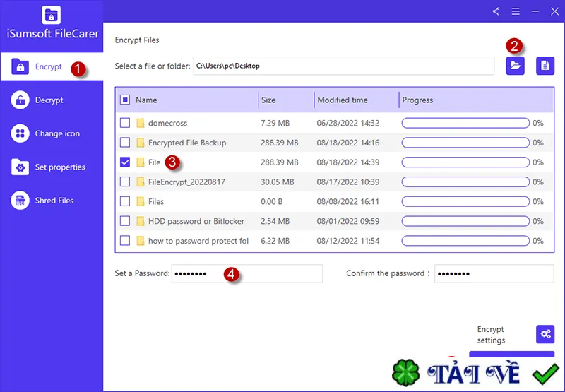This screenshot has width=565, height=392.
Task: Open the Encrypt section in sidebar
Action: point(52,66)
